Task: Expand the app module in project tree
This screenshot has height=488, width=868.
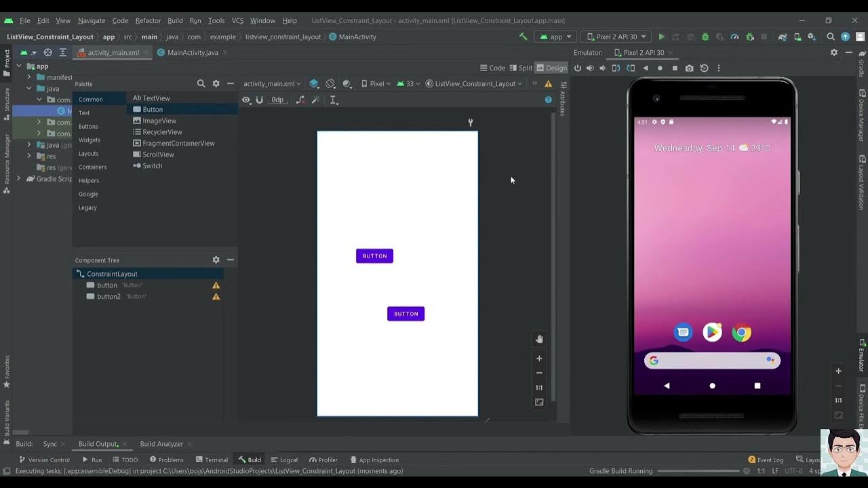Action: click(x=20, y=66)
